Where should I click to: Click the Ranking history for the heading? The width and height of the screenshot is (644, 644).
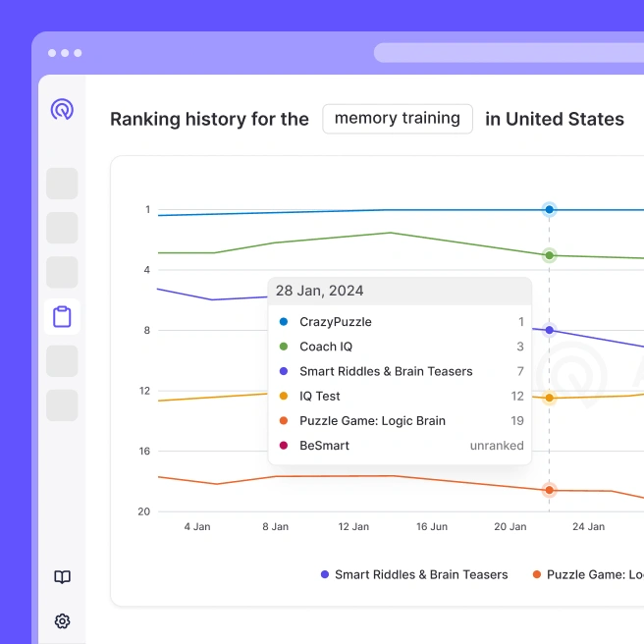coord(209,119)
